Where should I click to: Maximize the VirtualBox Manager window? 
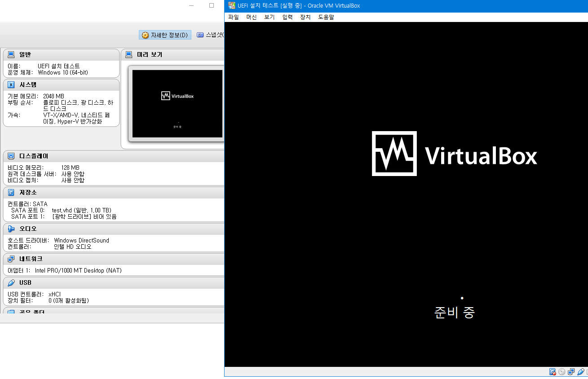212,5
